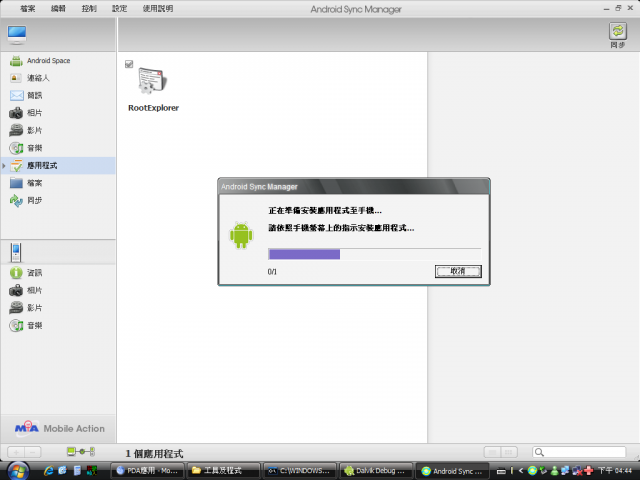640x480 pixels.
Task: Click the plus add button in bottom bar
Action: (x=16, y=452)
